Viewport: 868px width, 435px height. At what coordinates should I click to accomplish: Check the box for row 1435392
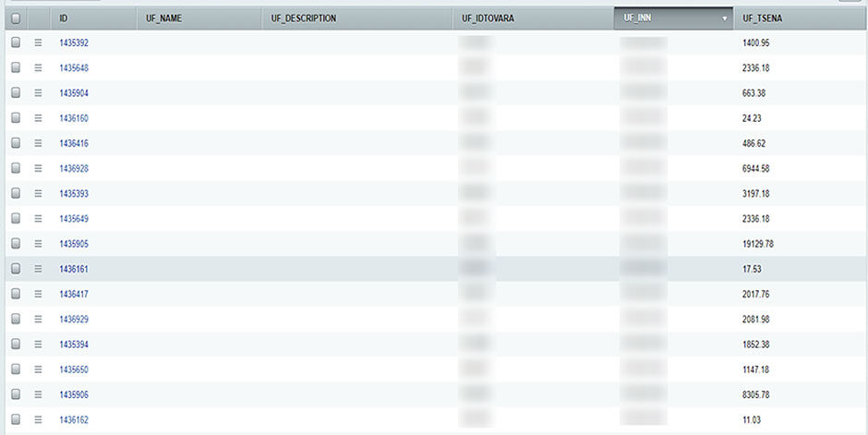(x=16, y=42)
